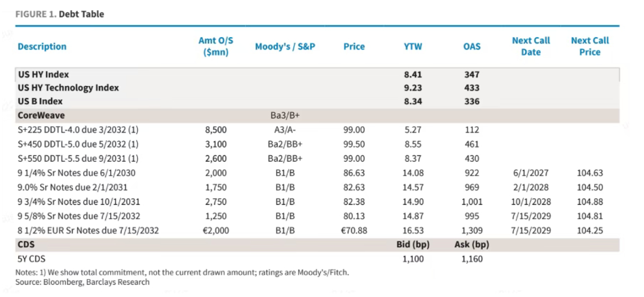Click the Description column header
The width and height of the screenshot is (644, 297).
[x=42, y=47]
